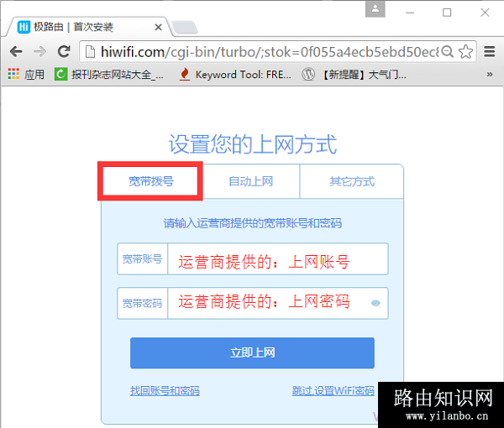The image size is (504, 428).
Task: Click the browser forward arrow
Action: point(39,51)
